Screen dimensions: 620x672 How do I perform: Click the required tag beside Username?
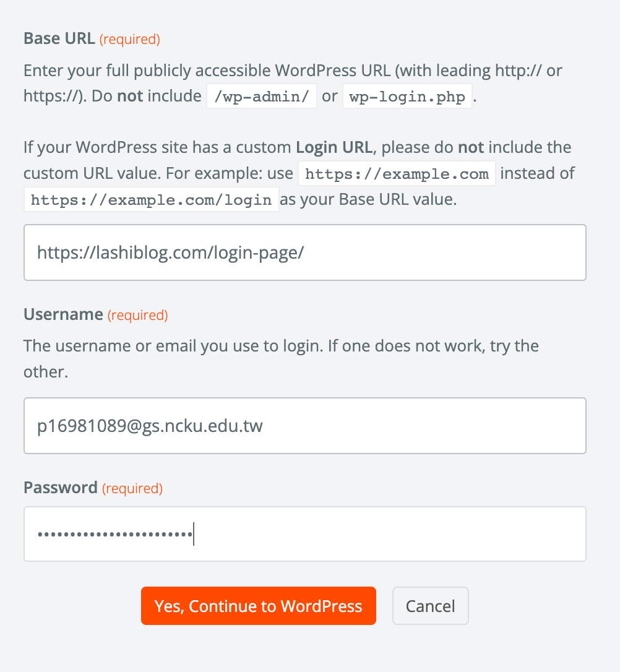tap(137, 315)
